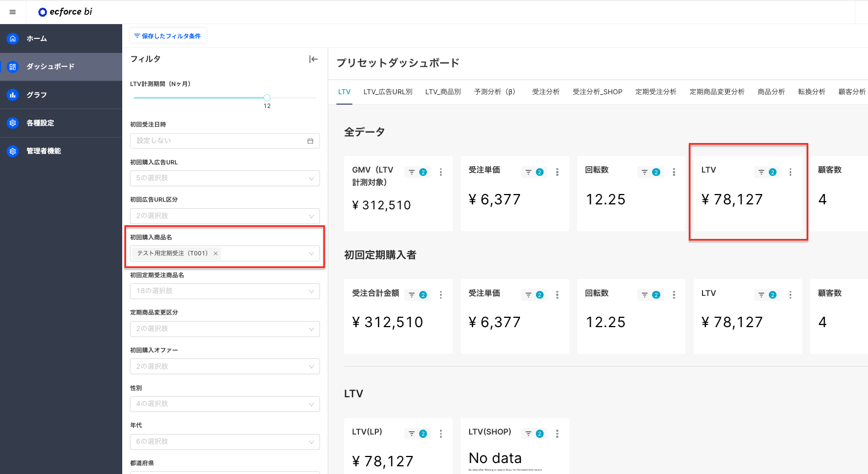This screenshot has width=868, height=474.
Task: Click the 初回受注日時 date input field
Action: point(225,141)
